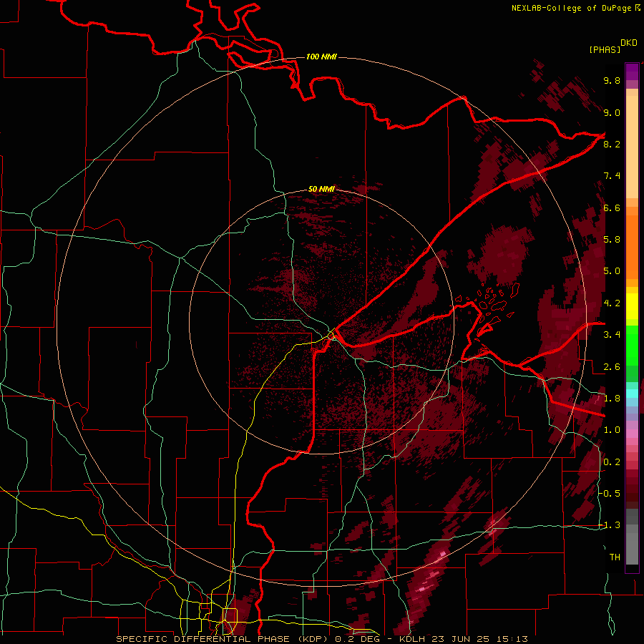The height and width of the screenshot is (644, 644).
Task: Click the 7.4 scale value
Action: 612,176
